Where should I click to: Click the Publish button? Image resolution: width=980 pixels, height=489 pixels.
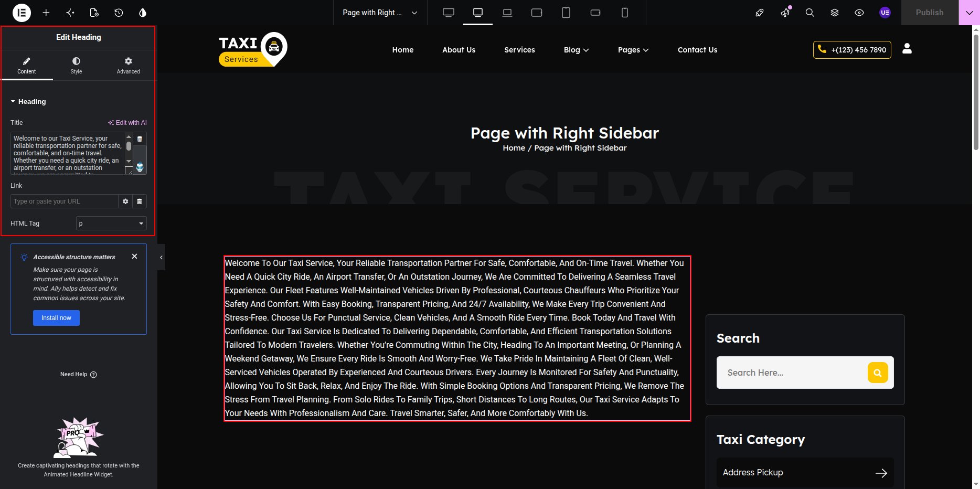click(930, 13)
